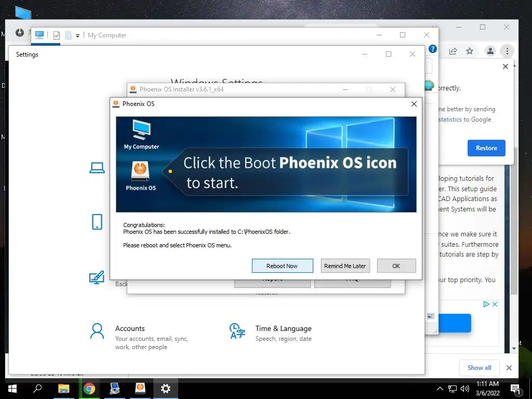The width and height of the screenshot is (532, 399).
Task: Open the Personalization icon in Settings
Action: click(97, 277)
